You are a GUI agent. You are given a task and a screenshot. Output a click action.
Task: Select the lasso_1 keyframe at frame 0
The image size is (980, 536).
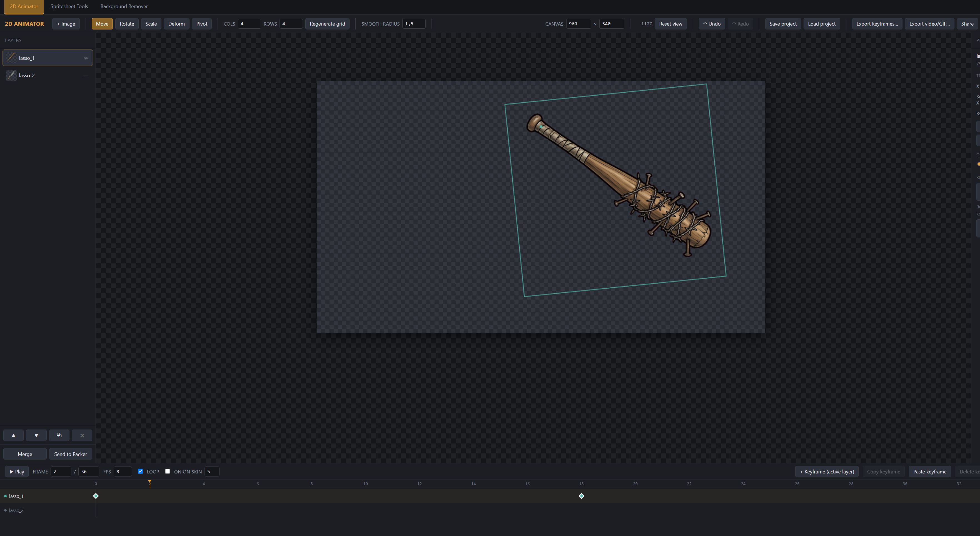coord(96,496)
